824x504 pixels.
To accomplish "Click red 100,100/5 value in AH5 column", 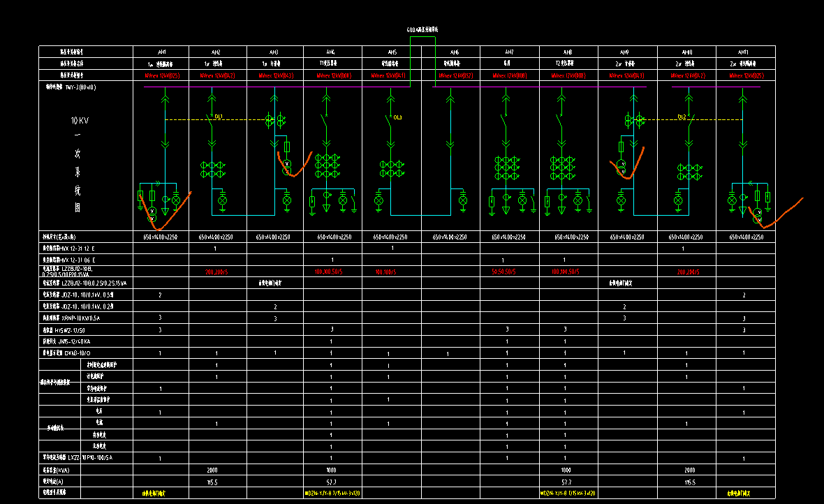I will click(386, 272).
